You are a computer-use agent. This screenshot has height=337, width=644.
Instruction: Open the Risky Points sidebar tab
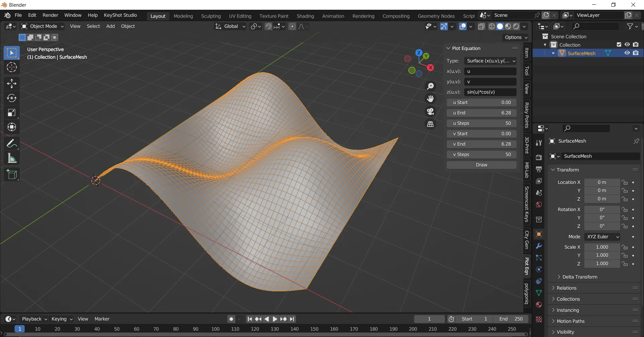(527, 115)
